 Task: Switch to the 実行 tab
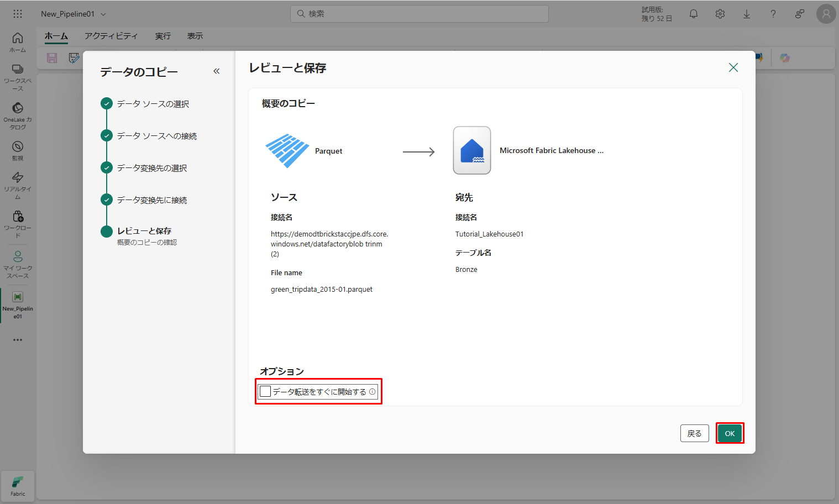tap(163, 36)
